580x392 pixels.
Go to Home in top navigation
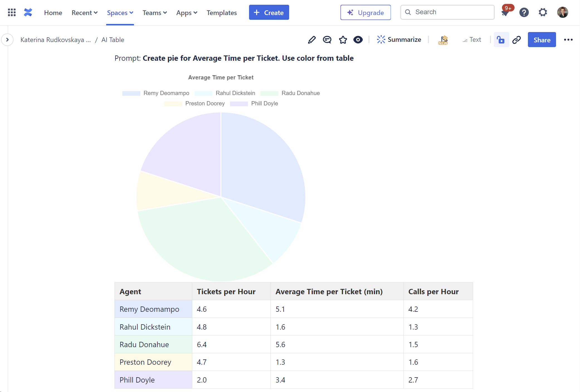click(53, 13)
